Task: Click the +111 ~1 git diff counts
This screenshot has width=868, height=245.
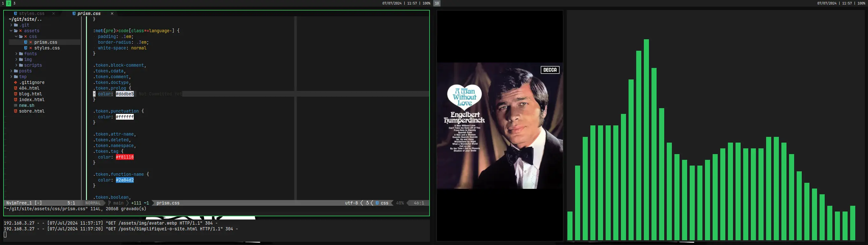Action: coord(140,203)
